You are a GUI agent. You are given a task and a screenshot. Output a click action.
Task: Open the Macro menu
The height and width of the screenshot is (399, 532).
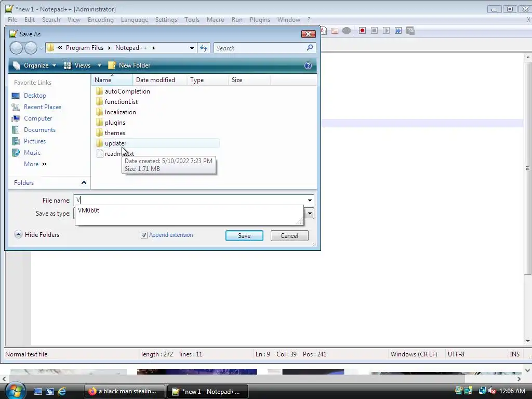click(216, 20)
